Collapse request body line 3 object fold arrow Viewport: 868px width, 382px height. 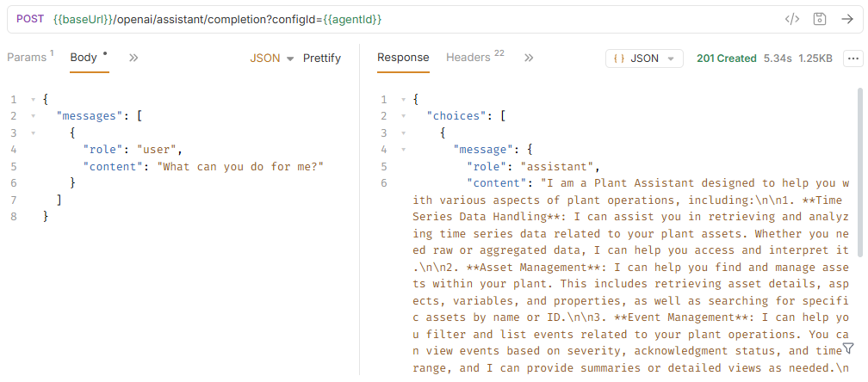[x=33, y=132]
